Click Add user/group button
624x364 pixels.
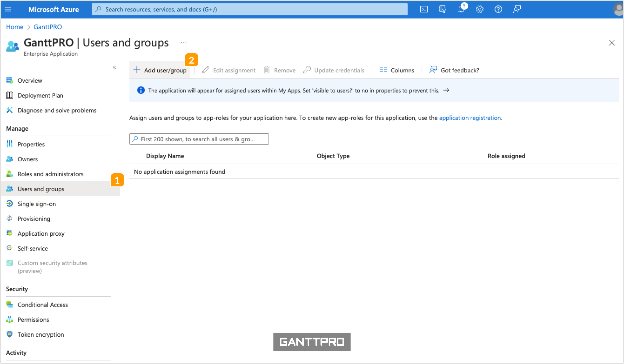click(160, 70)
